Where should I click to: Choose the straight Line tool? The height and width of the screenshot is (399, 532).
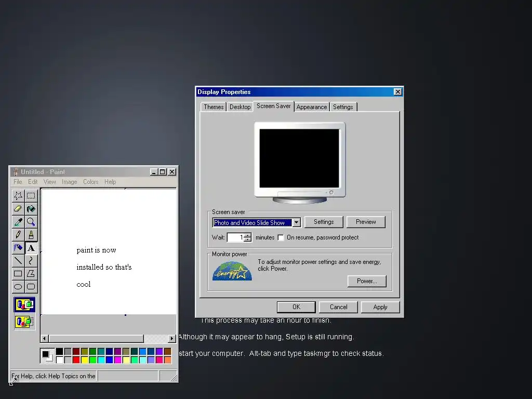tap(18, 261)
